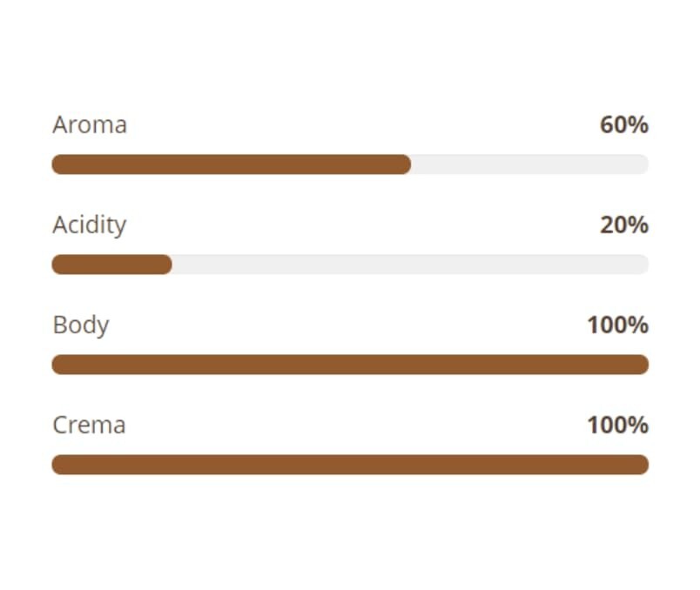Click the empty gray section of Aroma bar
The height and width of the screenshot is (590, 700).
[529, 164]
